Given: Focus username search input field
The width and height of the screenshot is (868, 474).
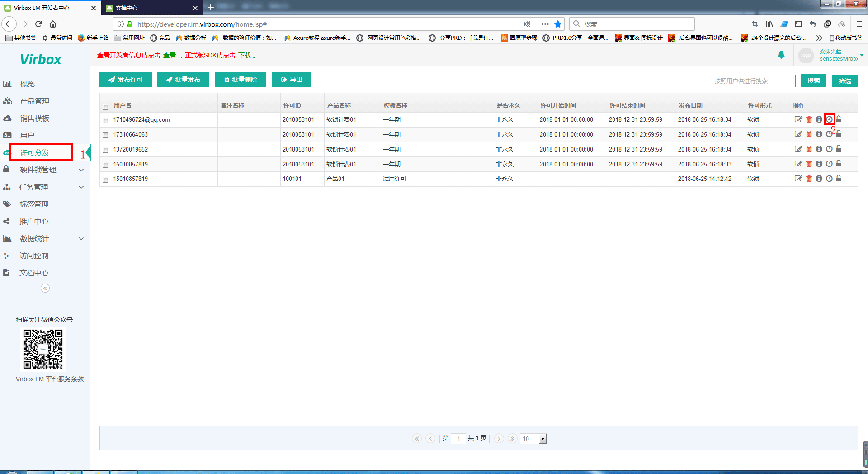Looking at the screenshot, I should click(753, 81).
